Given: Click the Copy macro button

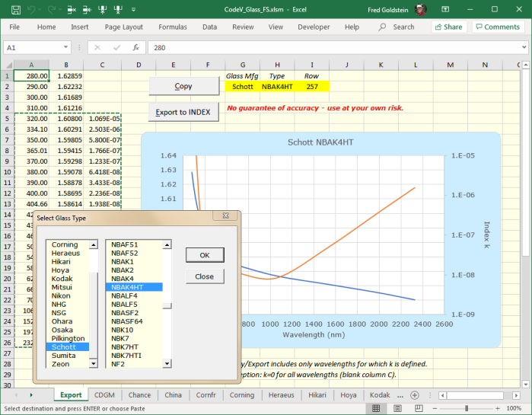Looking at the screenshot, I should tap(183, 86).
